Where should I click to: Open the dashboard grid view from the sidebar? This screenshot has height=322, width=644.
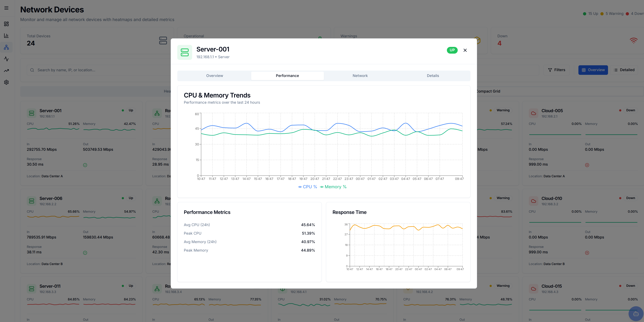[x=6, y=24]
